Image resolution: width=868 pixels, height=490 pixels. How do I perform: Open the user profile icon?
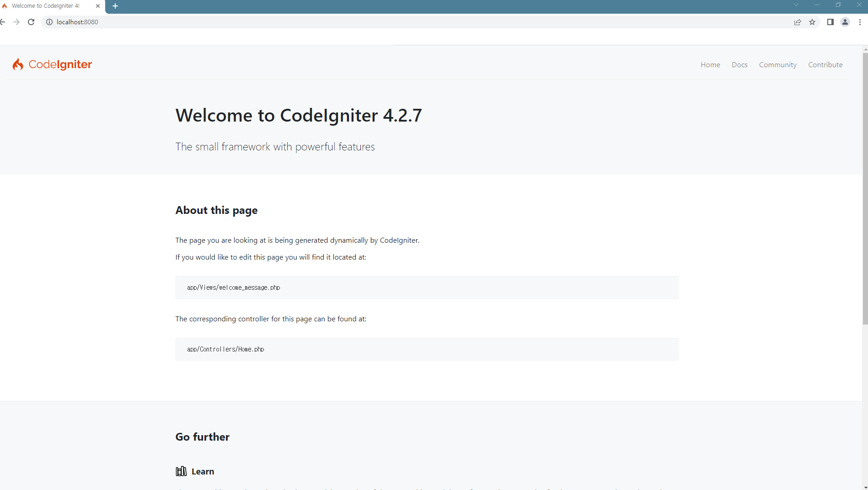click(845, 22)
